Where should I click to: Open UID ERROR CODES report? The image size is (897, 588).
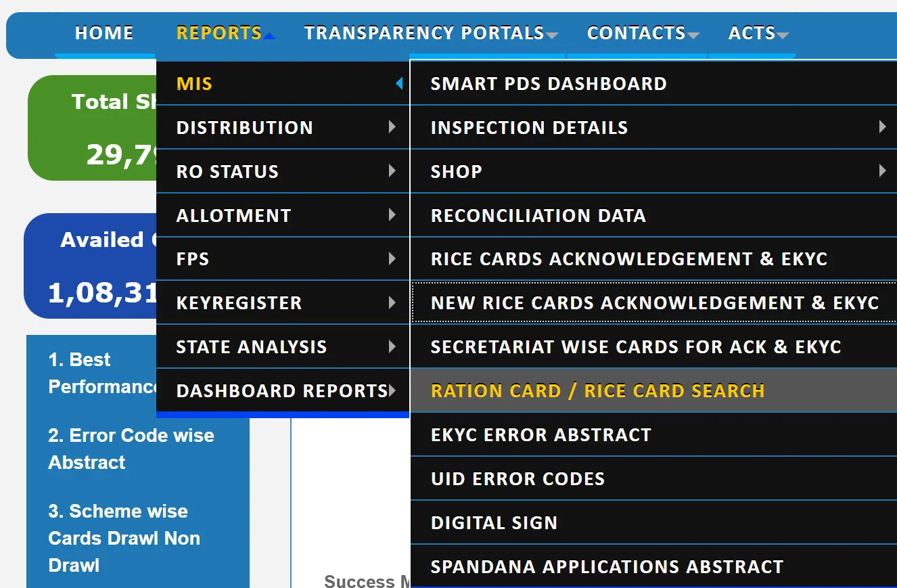coord(653,478)
